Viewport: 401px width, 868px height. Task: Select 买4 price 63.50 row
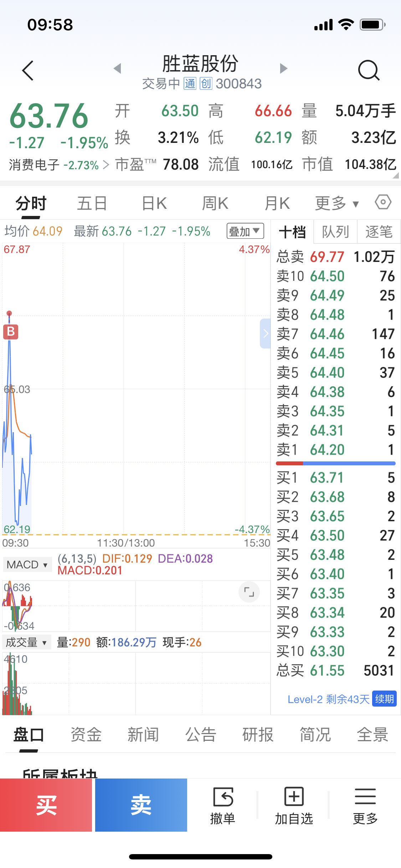coord(336,535)
